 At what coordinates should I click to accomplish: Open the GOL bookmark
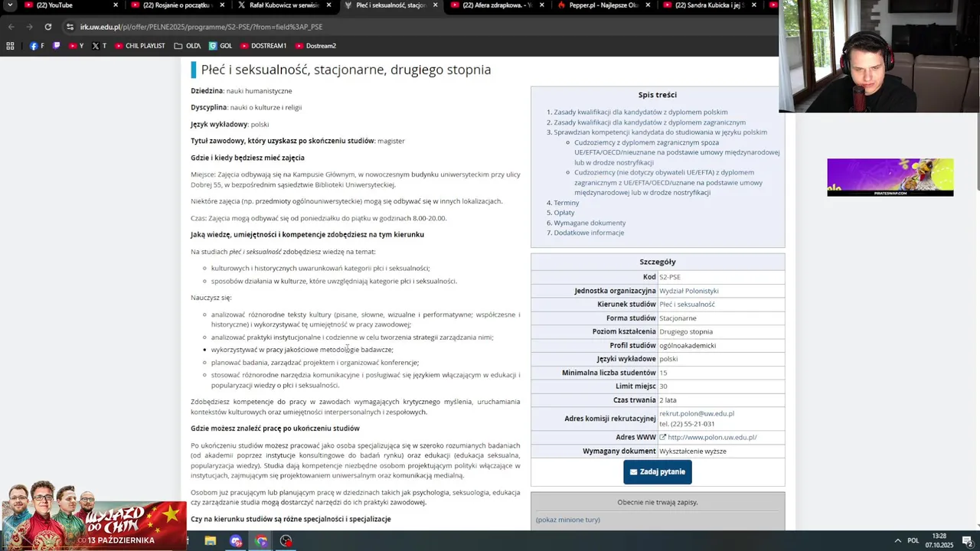click(x=220, y=46)
